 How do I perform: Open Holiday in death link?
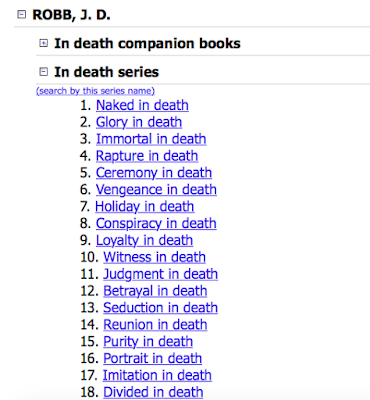[x=145, y=206]
